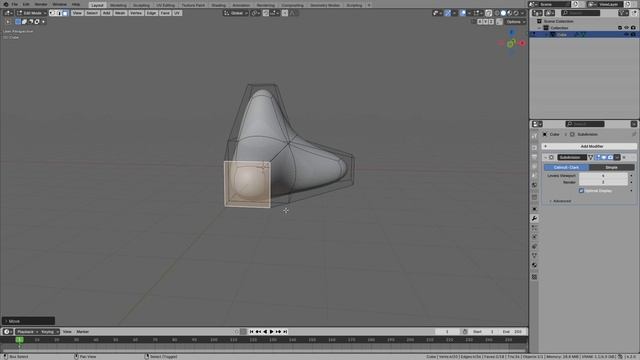Open the pivot point dropdown
Image resolution: width=640 pixels, height=360 pixels.
point(256,13)
